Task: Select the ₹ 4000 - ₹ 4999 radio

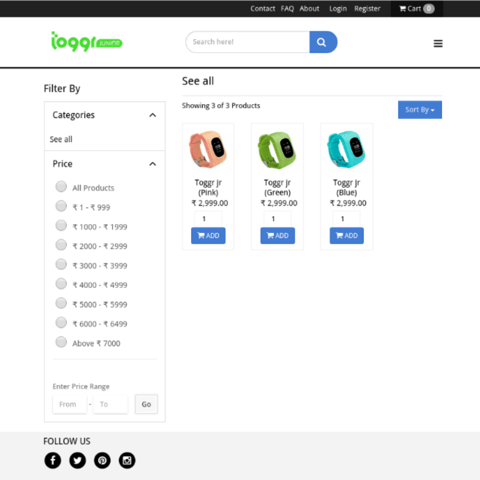Action: (x=61, y=284)
